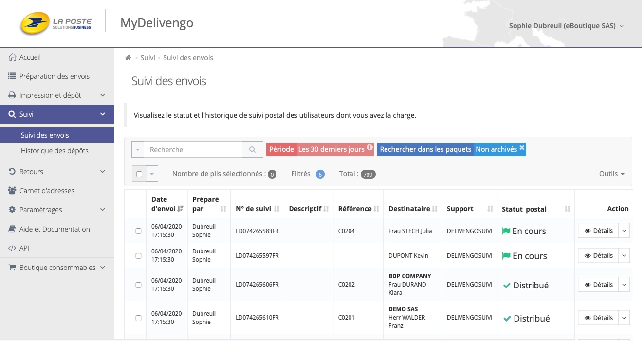The height and width of the screenshot is (341, 644).
Task: Remove the Non archivés filter with x
Action: pos(522,148)
